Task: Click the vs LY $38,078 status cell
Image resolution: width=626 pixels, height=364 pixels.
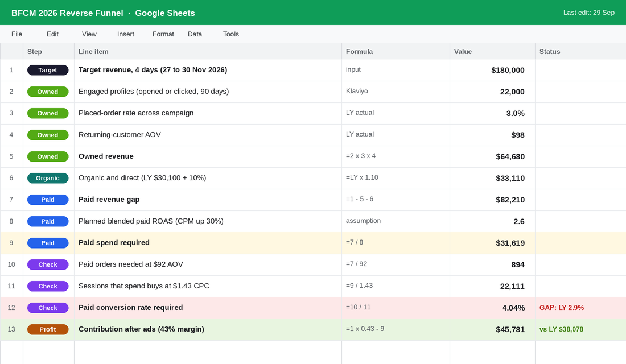Action: [x=580, y=329]
